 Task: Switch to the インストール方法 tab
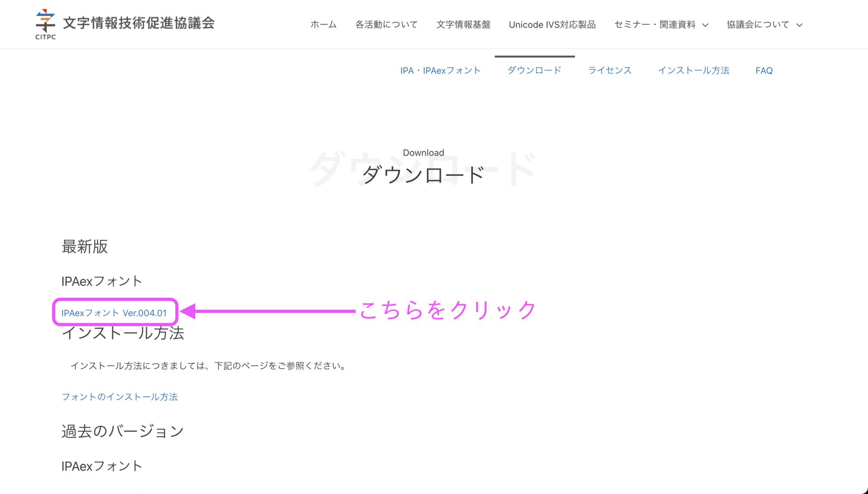point(694,70)
